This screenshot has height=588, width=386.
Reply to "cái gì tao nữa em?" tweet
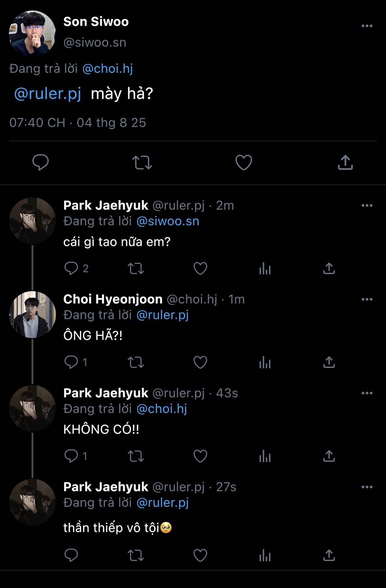pyautogui.click(x=71, y=269)
